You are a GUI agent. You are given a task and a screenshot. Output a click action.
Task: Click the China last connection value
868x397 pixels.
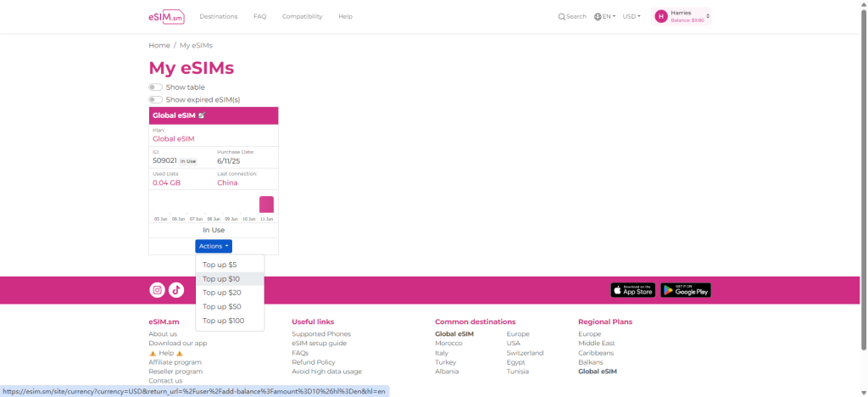coord(227,182)
